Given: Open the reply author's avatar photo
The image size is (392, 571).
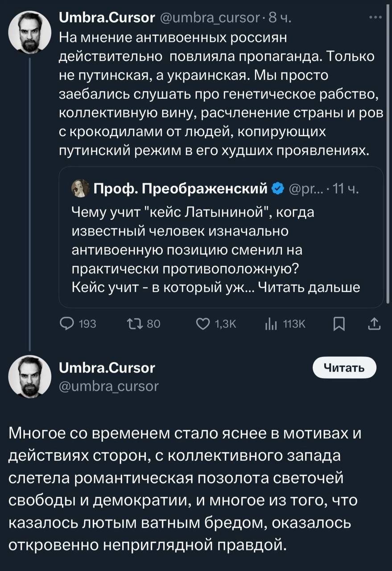Looking at the screenshot, I should point(30,376).
